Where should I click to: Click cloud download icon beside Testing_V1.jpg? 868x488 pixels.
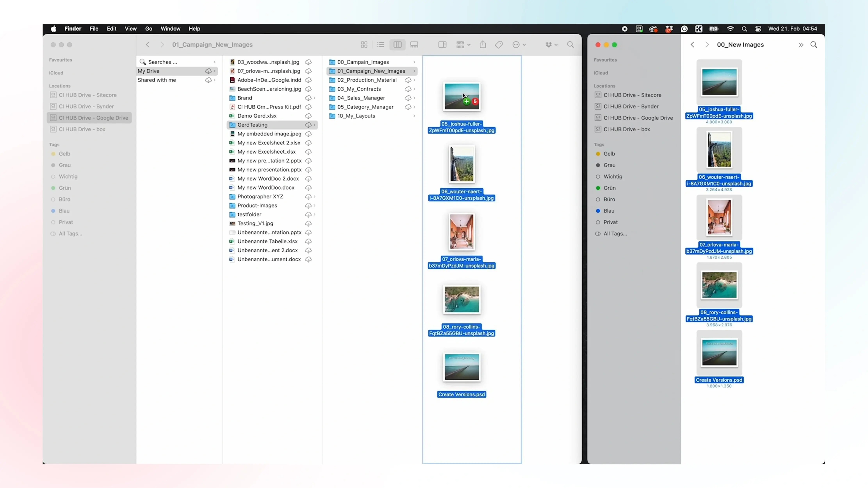coord(308,224)
